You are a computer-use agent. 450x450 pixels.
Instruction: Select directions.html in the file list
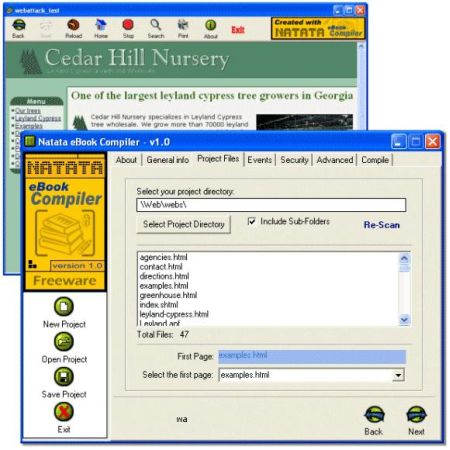(x=164, y=276)
